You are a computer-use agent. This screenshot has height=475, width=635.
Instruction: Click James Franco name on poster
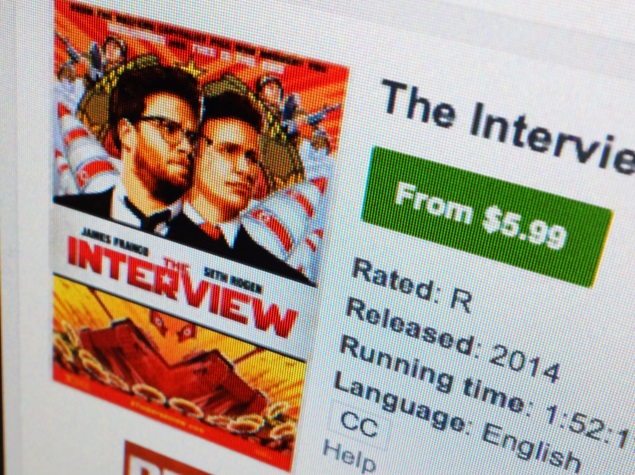pos(115,241)
